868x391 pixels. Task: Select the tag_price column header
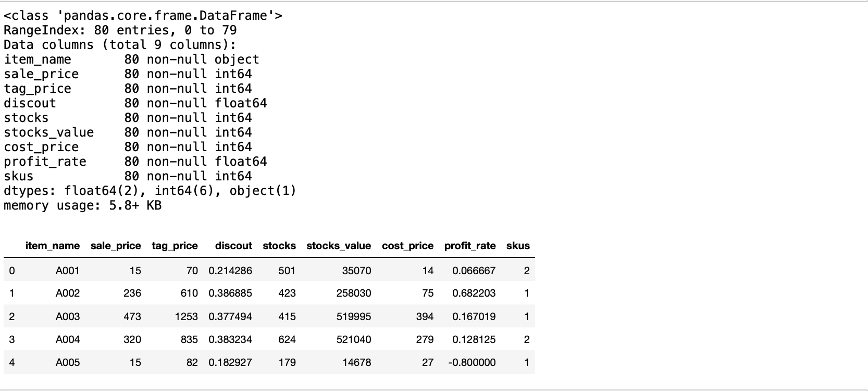click(175, 246)
